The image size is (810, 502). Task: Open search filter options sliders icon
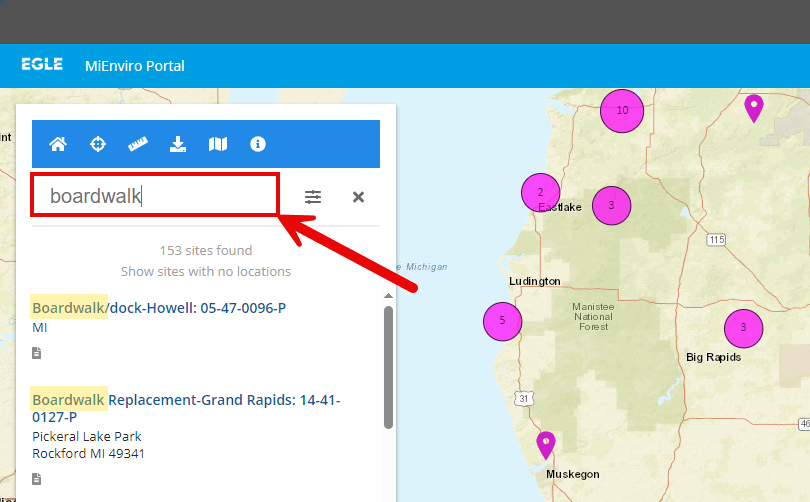coord(313,197)
